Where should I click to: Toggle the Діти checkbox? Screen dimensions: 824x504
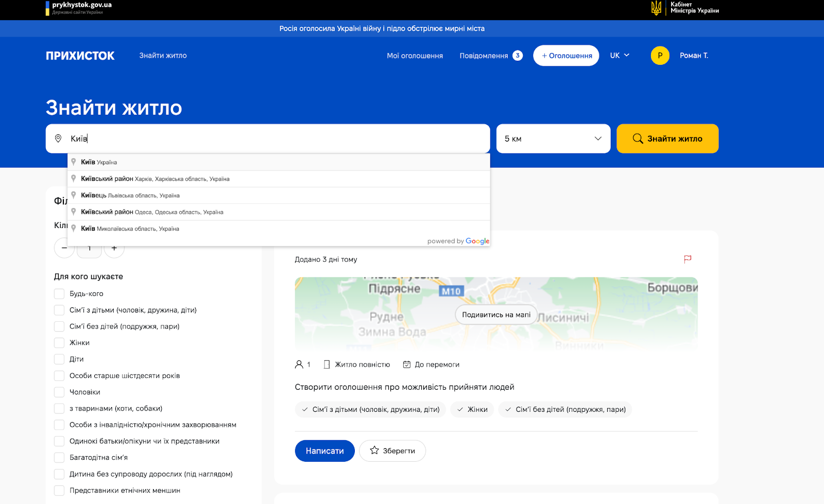tap(59, 359)
